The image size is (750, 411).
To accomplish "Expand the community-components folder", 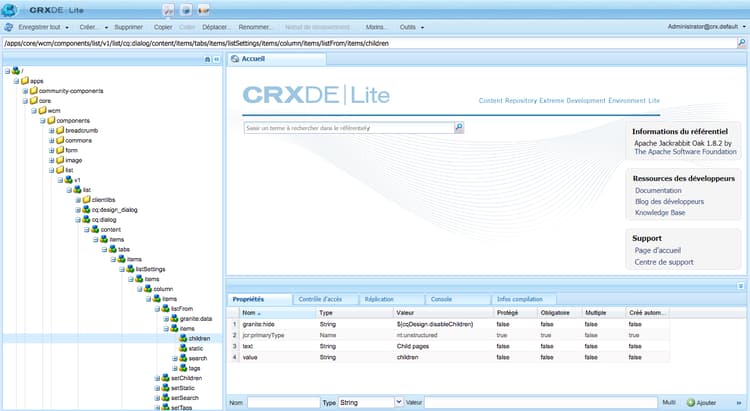I will coord(25,91).
